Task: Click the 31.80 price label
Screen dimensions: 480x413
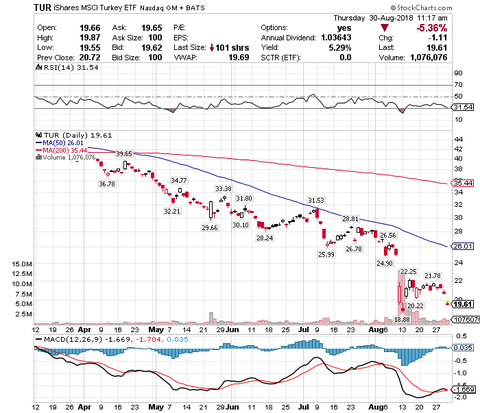Action: tap(244, 198)
